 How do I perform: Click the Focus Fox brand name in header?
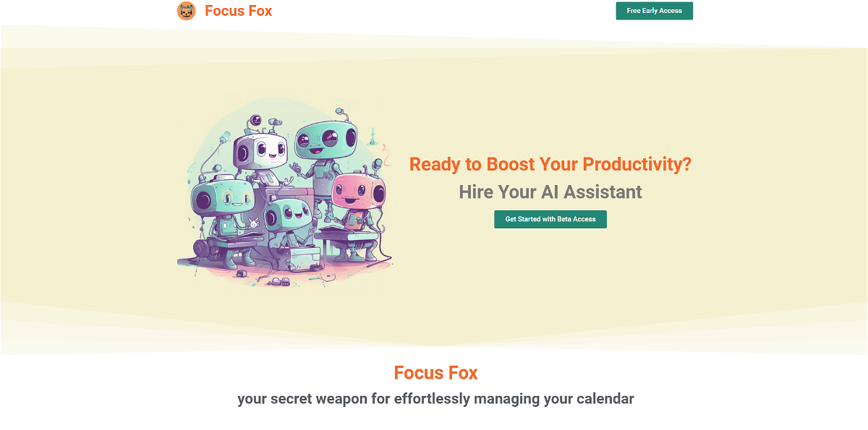[239, 11]
